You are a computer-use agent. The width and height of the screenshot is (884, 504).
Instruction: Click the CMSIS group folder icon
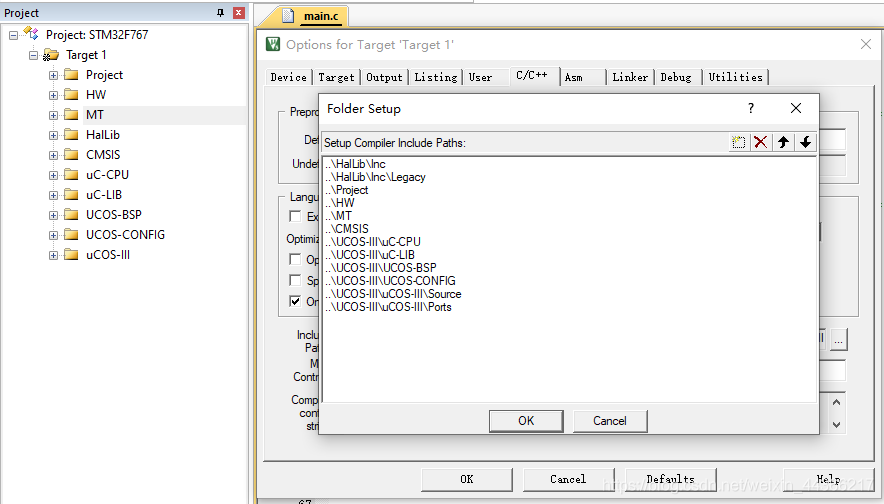[x=71, y=154]
